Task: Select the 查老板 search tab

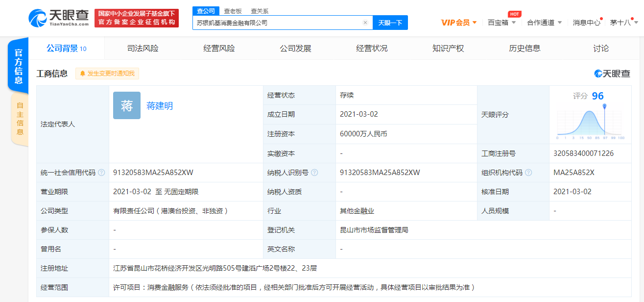Action: coord(233,11)
